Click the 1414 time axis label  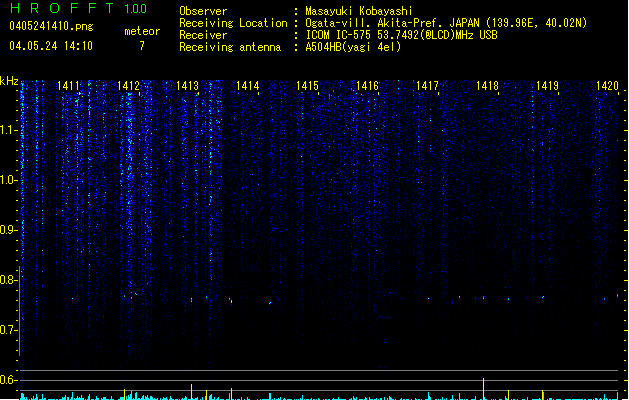click(x=248, y=86)
